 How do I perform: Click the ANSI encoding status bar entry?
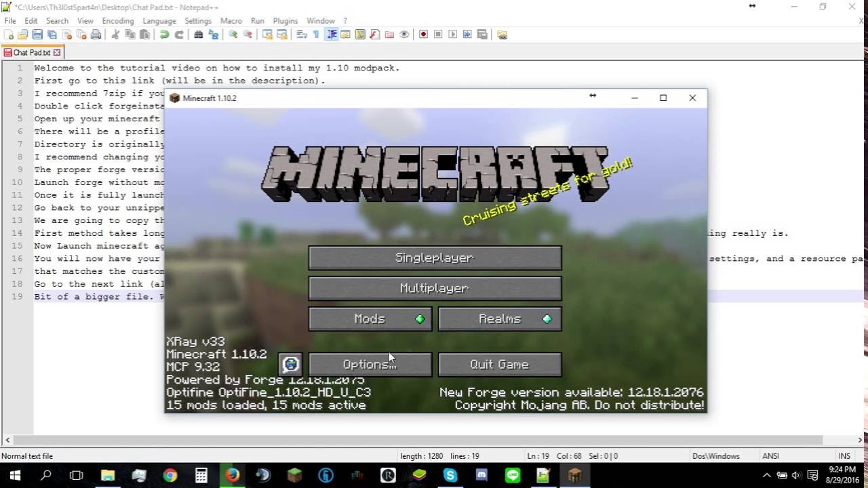tap(770, 456)
